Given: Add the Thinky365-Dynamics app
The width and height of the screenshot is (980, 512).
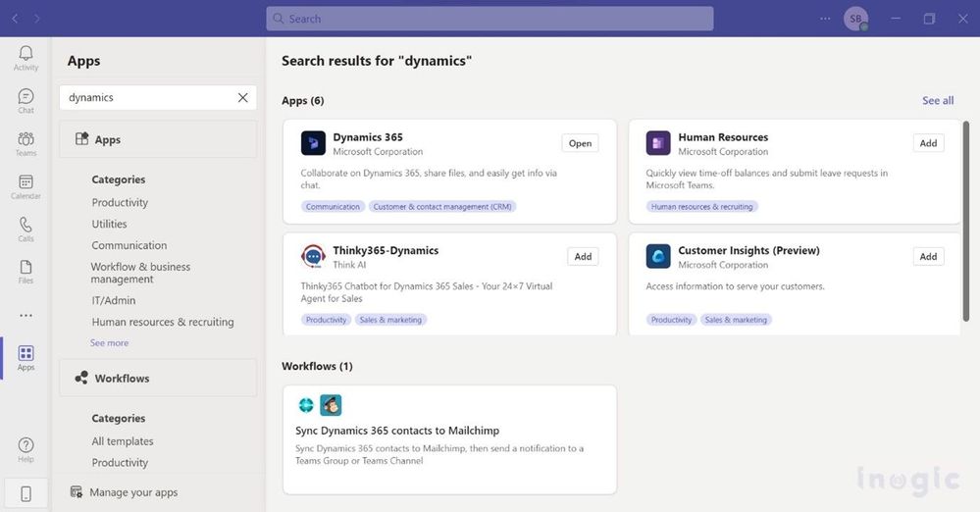Looking at the screenshot, I should coord(583,256).
